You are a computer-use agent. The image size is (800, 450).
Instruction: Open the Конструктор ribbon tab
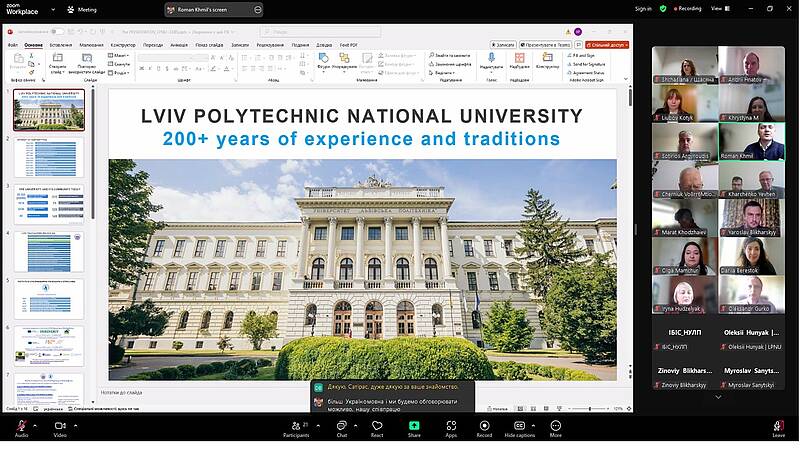pos(123,45)
